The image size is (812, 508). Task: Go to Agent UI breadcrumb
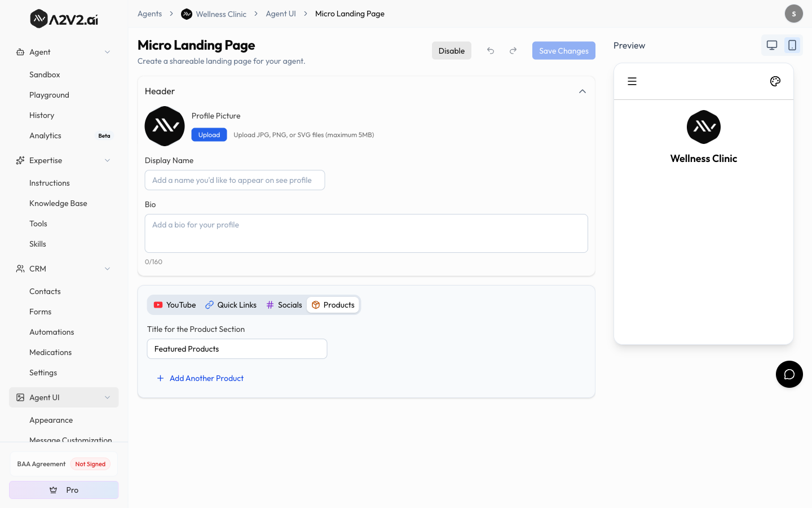pos(281,14)
